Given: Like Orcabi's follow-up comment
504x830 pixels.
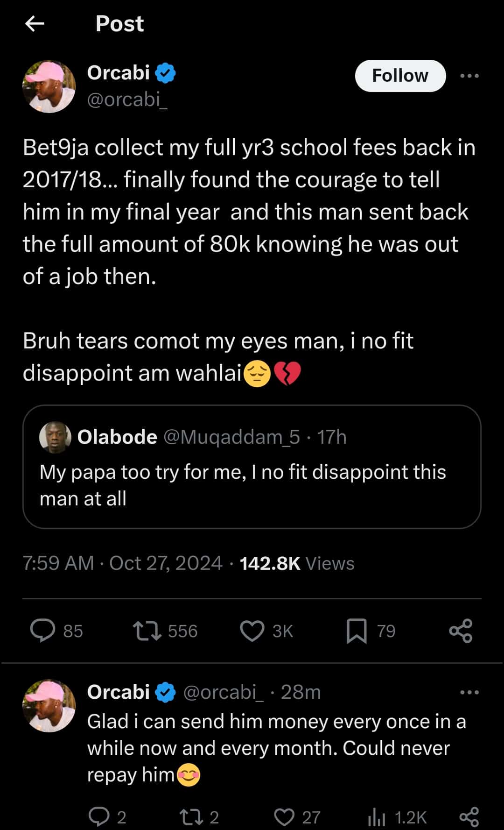Looking at the screenshot, I should coord(284,817).
